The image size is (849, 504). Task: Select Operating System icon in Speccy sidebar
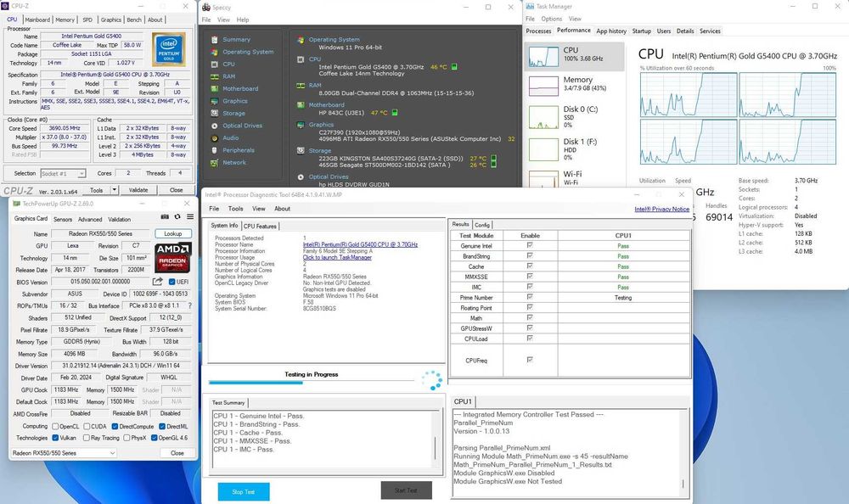coord(215,52)
